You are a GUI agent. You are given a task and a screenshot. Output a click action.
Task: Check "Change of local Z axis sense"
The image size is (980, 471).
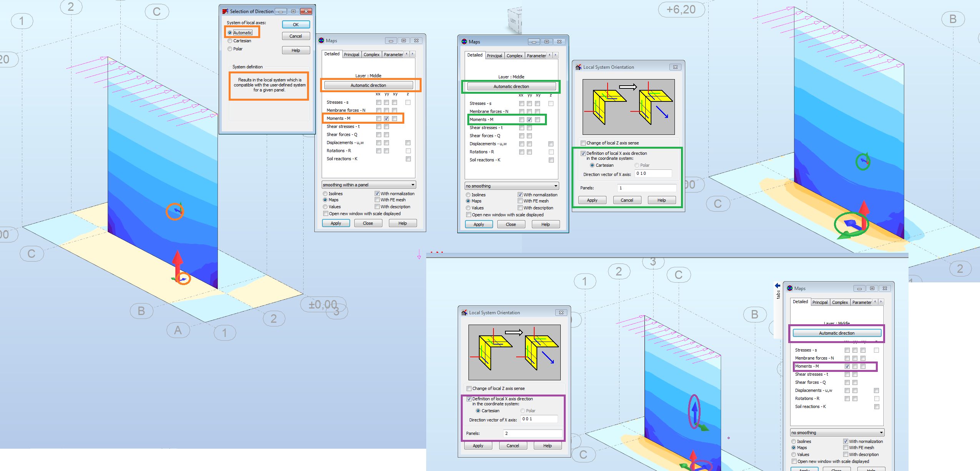(x=583, y=143)
